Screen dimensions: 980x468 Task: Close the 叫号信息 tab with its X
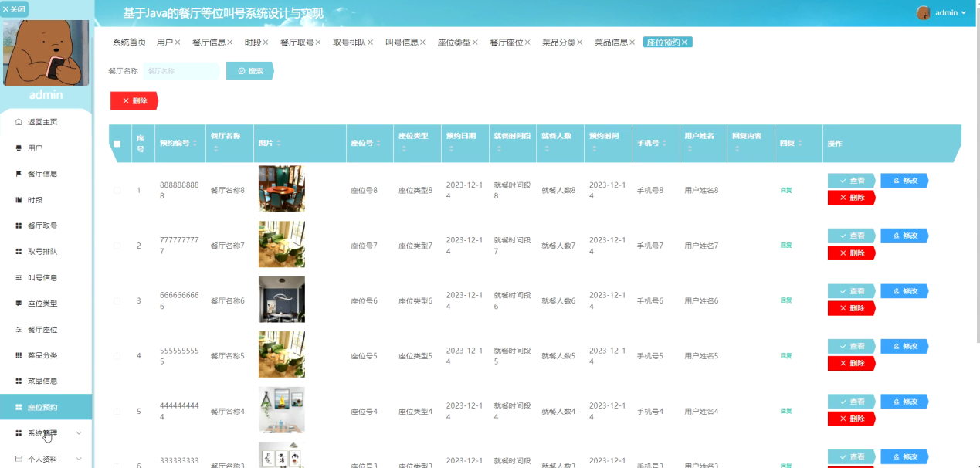click(x=423, y=42)
